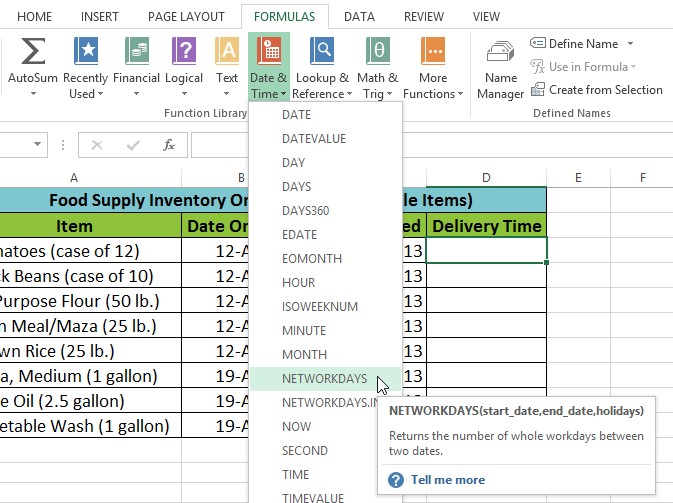Pick EDATE from the menu
The height and width of the screenshot is (503, 673).
coord(325,235)
